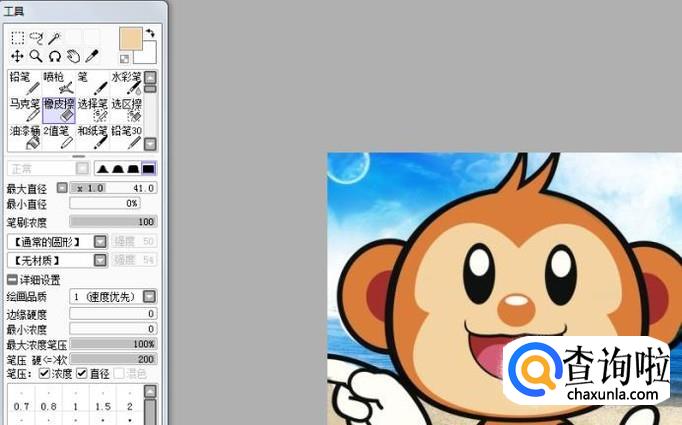Swap foreground and background colors arrow

click(150, 33)
